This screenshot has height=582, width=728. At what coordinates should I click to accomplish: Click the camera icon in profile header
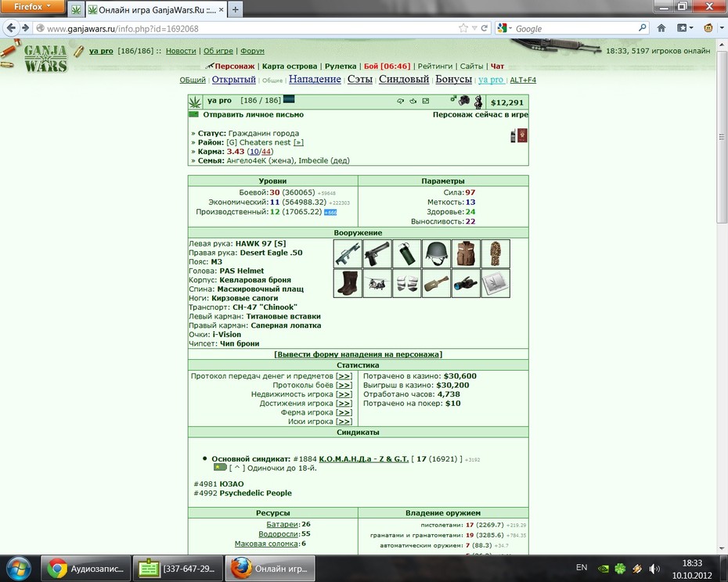(x=463, y=100)
